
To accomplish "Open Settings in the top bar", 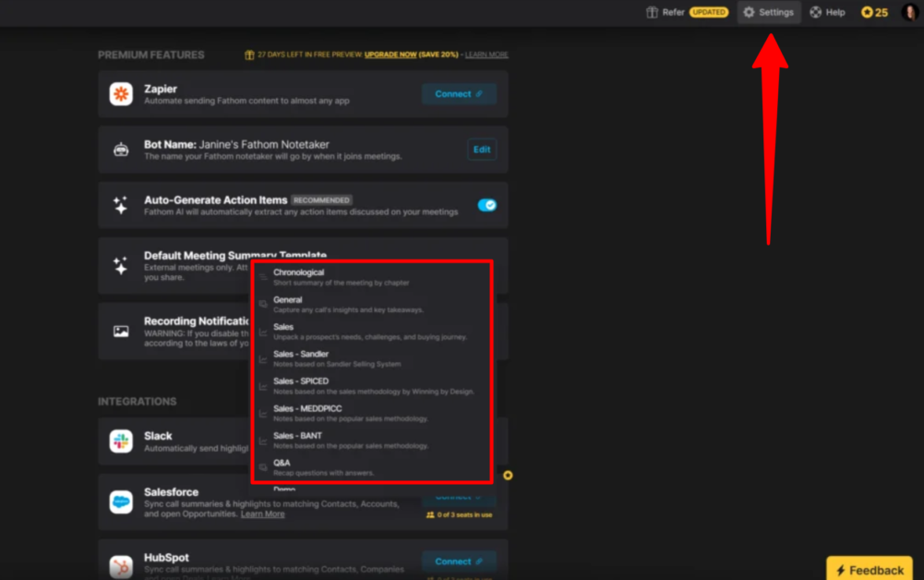I will (768, 12).
